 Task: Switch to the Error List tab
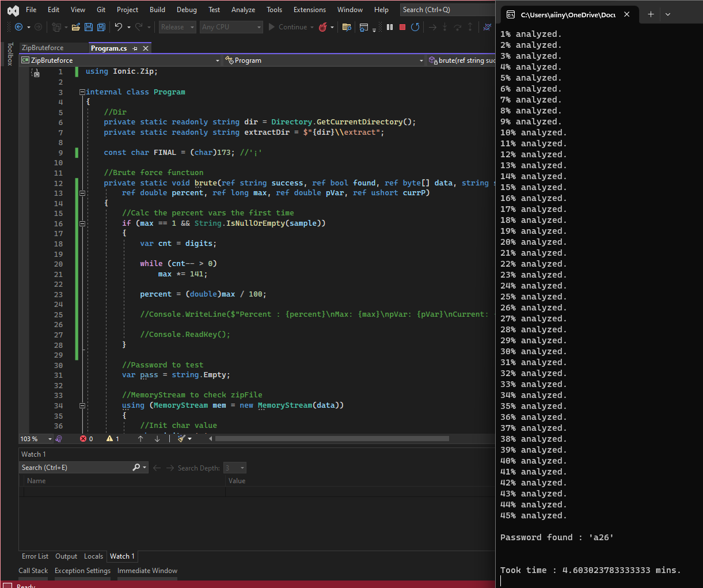click(35, 556)
